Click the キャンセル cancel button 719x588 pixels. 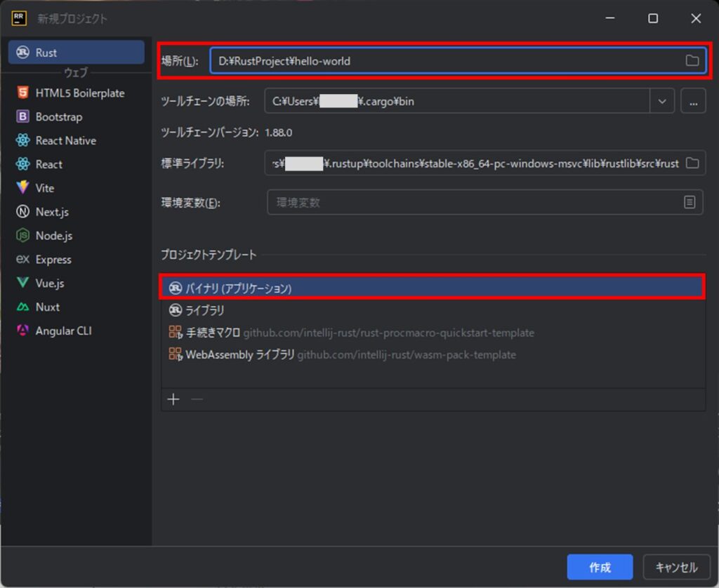coord(676,568)
